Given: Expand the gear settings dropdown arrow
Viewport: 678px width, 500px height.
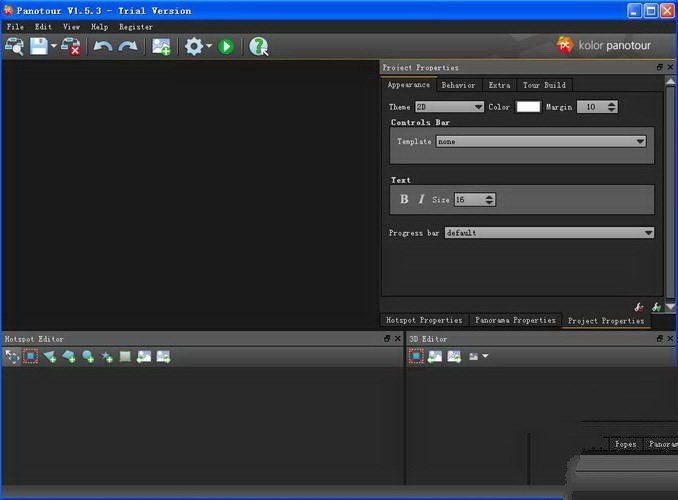Looking at the screenshot, I should tap(209, 46).
